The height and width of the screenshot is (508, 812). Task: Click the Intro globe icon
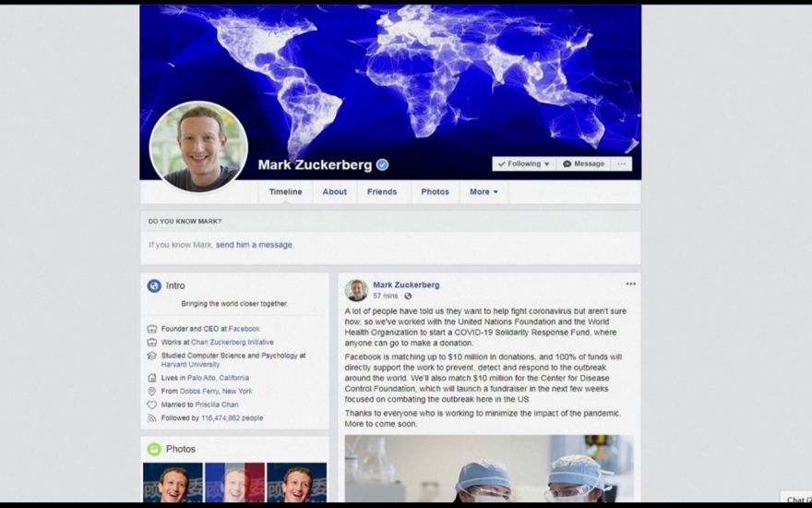click(154, 285)
